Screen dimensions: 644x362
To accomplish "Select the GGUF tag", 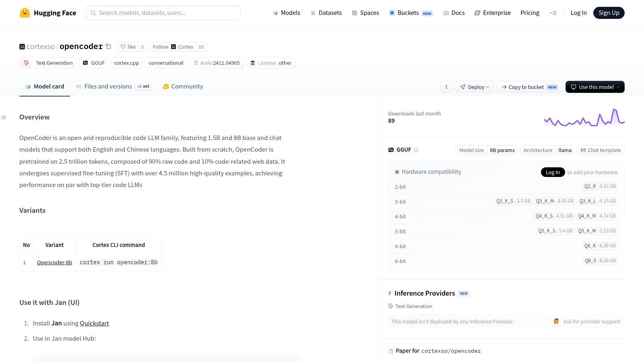I will click(94, 63).
